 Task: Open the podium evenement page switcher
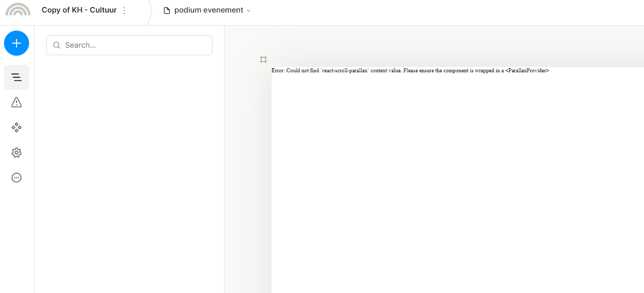[208, 11]
